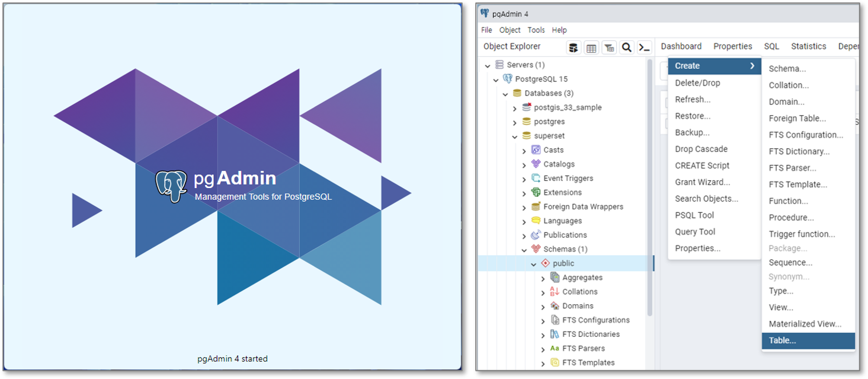Screen dimensions: 868x379
Task: Click the Casts node icon
Action: (536, 150)
